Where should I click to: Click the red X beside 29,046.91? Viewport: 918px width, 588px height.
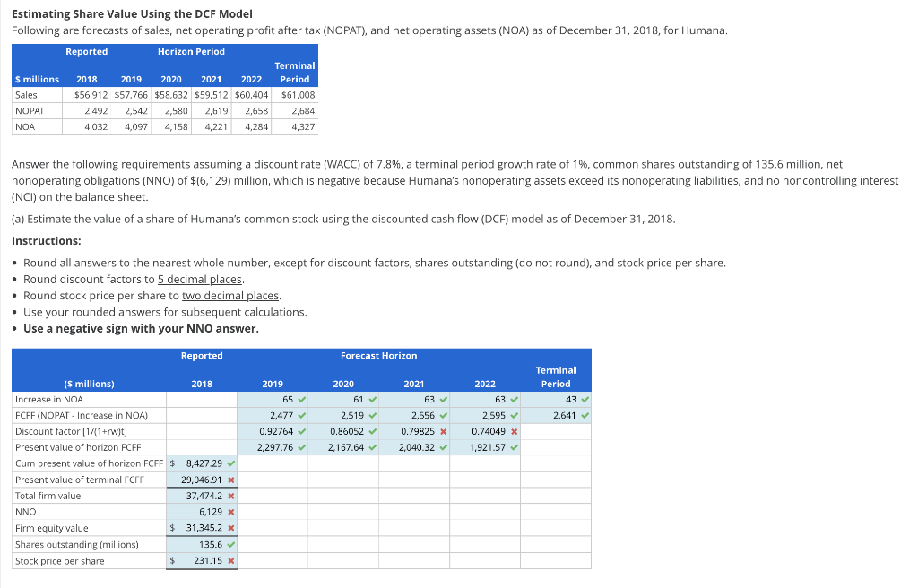tap(231, 480)
